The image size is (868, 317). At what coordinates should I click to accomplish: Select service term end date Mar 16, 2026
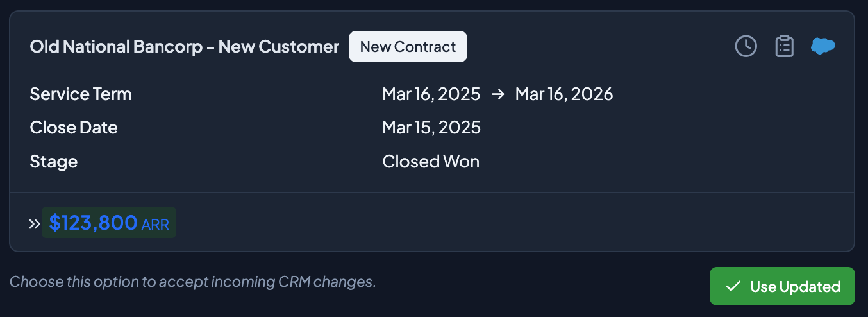click(x=563, y=94)
